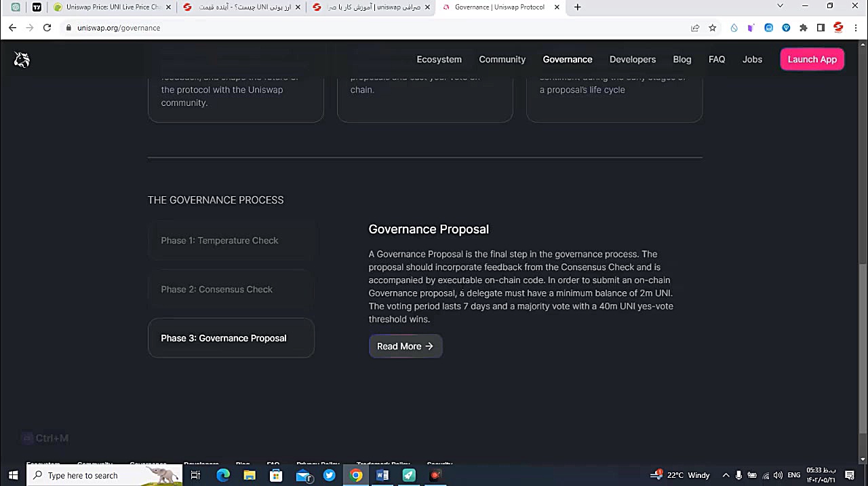
Task: Click the page vertical scrollbar thumb
Action: 863,348
